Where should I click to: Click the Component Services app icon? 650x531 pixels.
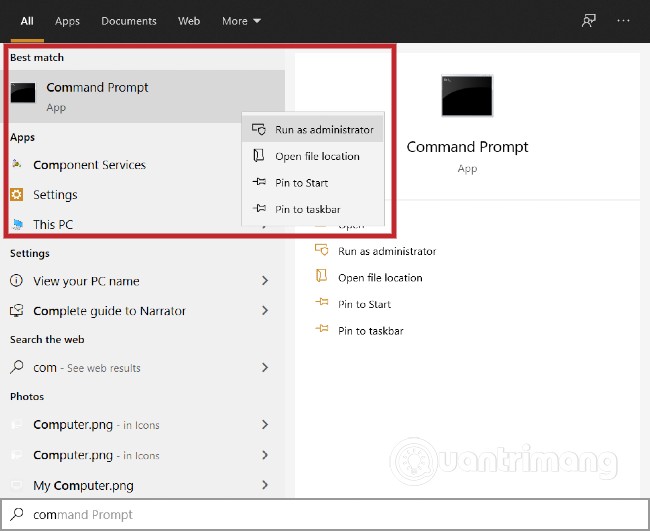[x=17, y=165]
